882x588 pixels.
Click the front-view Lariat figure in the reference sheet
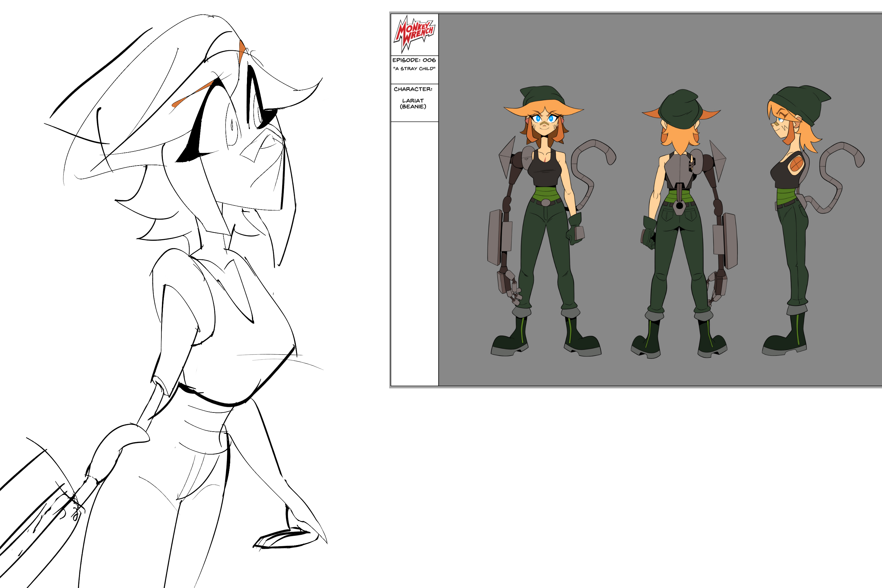tap(551, 221)
